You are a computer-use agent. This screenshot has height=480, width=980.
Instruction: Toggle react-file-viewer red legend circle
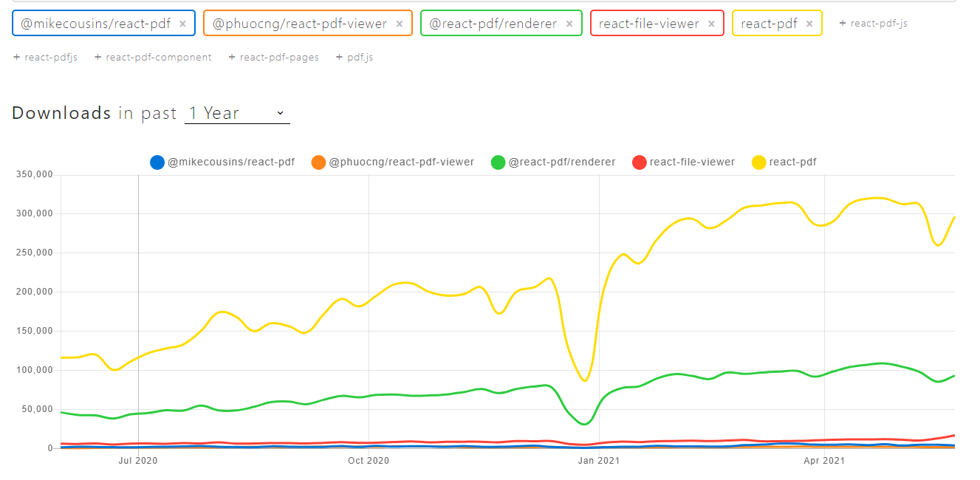(640, 162)
